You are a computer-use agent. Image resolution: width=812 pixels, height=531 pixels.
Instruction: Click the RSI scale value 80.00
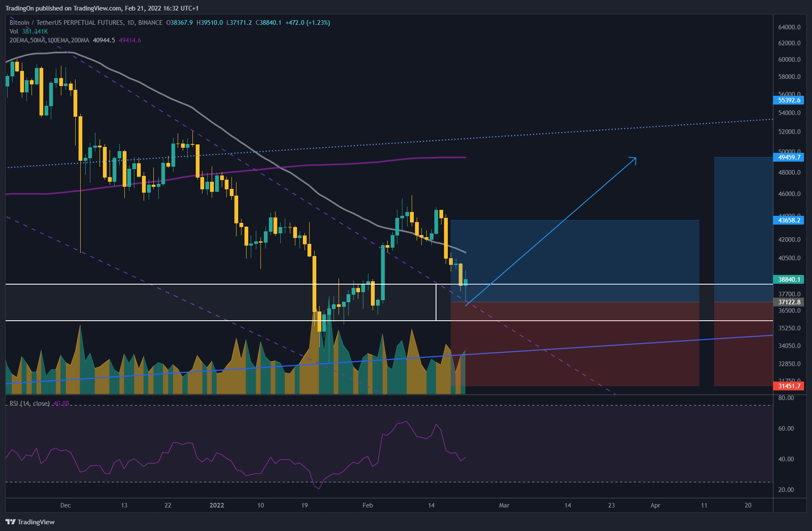click(786, 398)
